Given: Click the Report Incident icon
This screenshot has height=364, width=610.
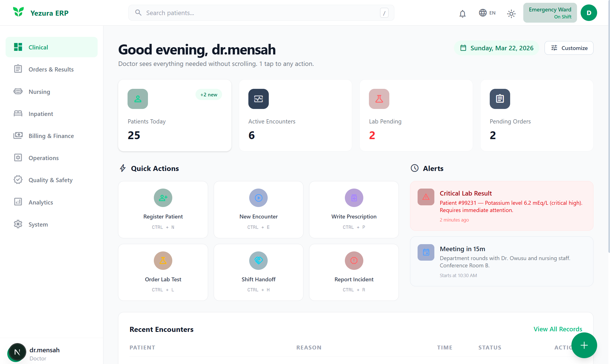Looking at the screenshot, I should click(354, 261).
